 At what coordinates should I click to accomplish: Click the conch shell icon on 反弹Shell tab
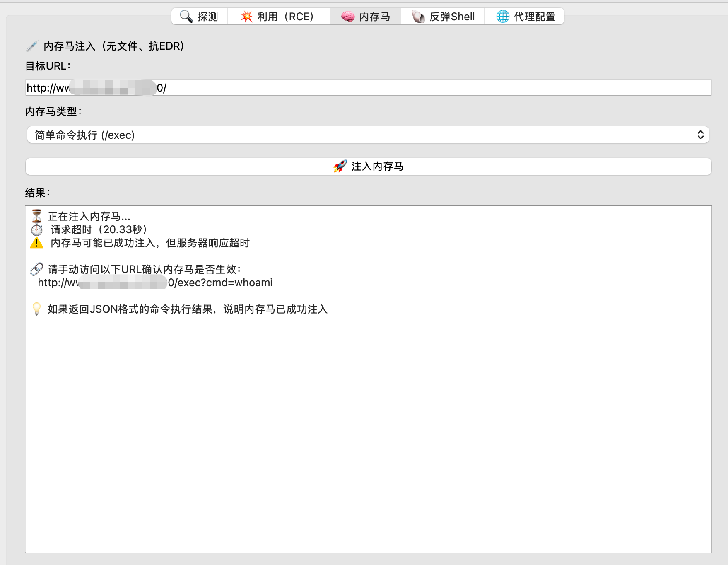click(x=418, y=16)
